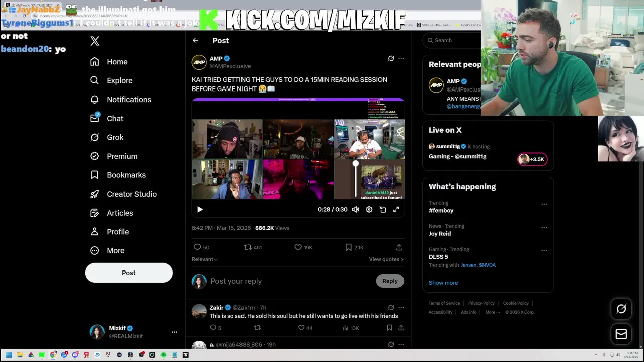644x362 pixels.
Task: Open Spotify from the taskbar
Action: 163,355
